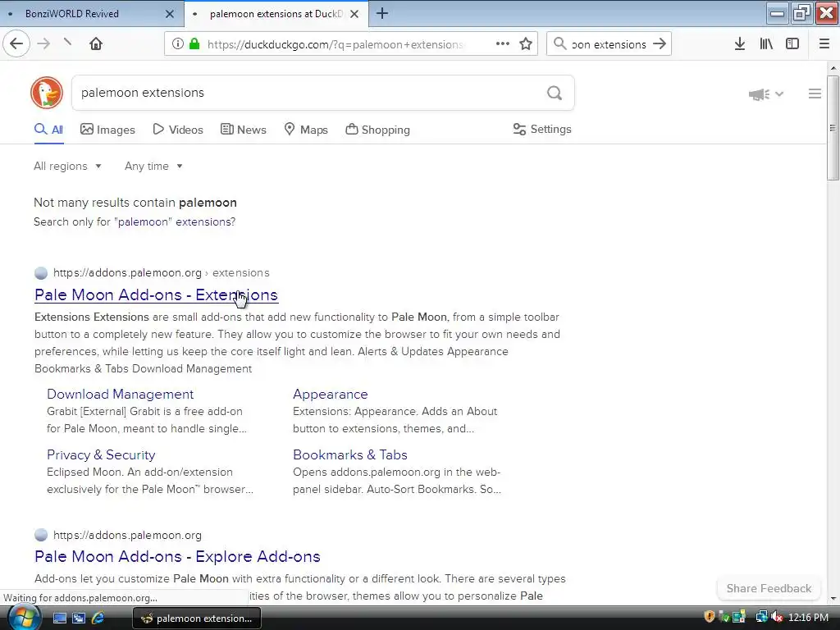The width and height of the screenshot is (840, 630).
Task: Expand the Any time filter
Action: [x=153, y=166]
